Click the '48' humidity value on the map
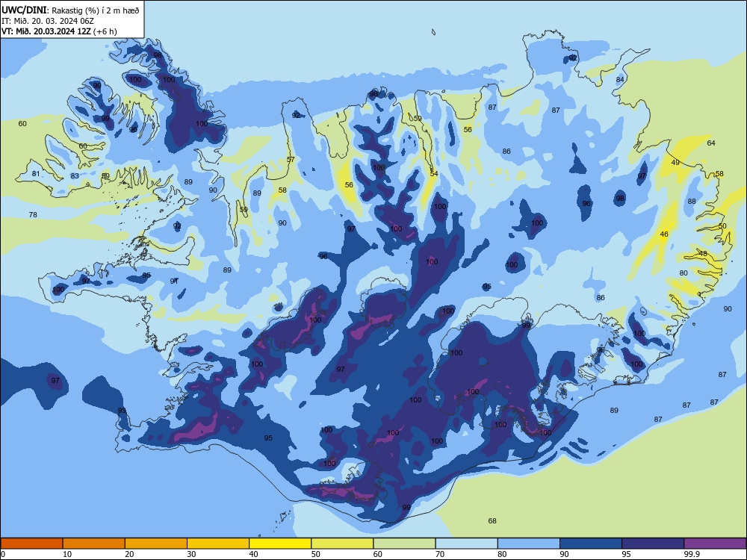Screen dimensions: 747x560 (703, 254)
